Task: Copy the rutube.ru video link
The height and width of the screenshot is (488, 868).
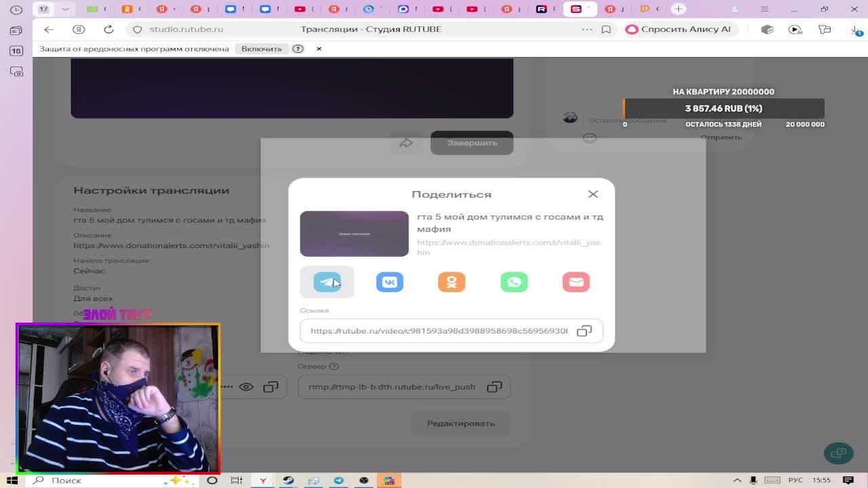Action: (x=584, y=331)
